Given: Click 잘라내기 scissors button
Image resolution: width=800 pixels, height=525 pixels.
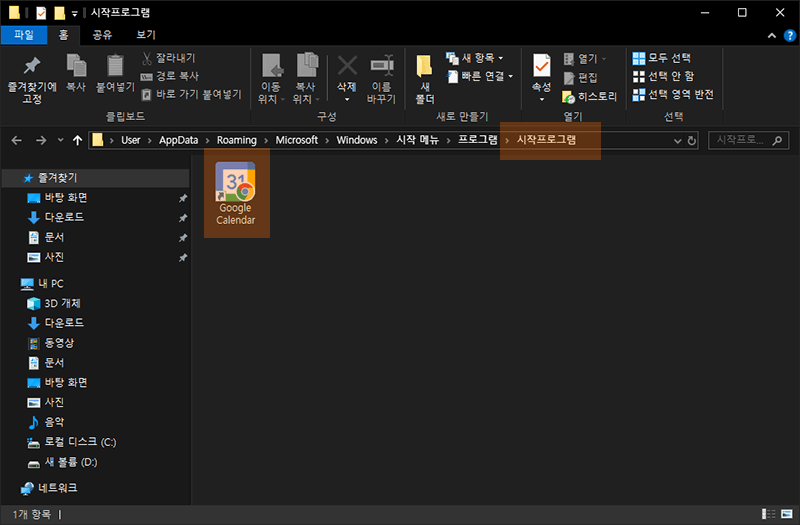Looking at the screenshot, I should coord(168,58).
